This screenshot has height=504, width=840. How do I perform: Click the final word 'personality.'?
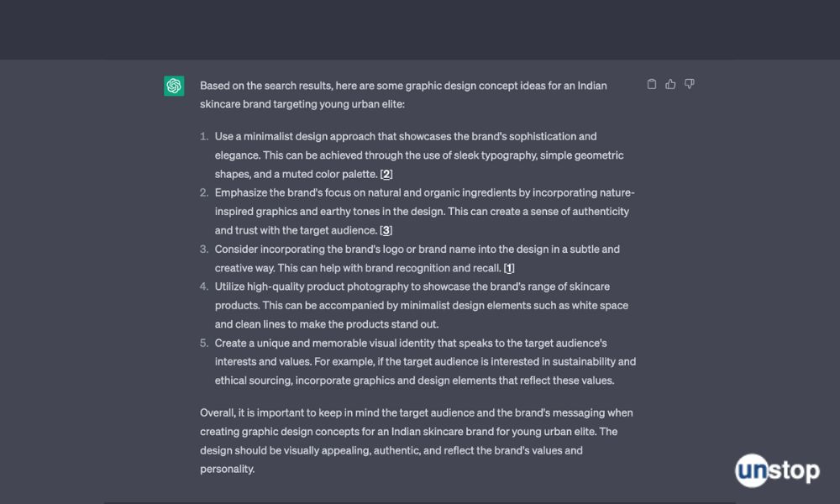(227, 470)
